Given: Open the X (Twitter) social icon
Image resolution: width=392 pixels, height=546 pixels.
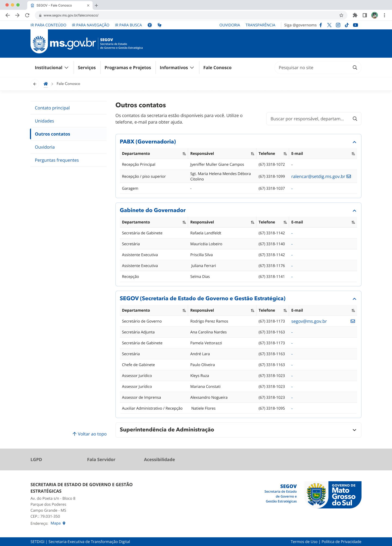Looking at the screenshot, I should (x=329, y=25).
